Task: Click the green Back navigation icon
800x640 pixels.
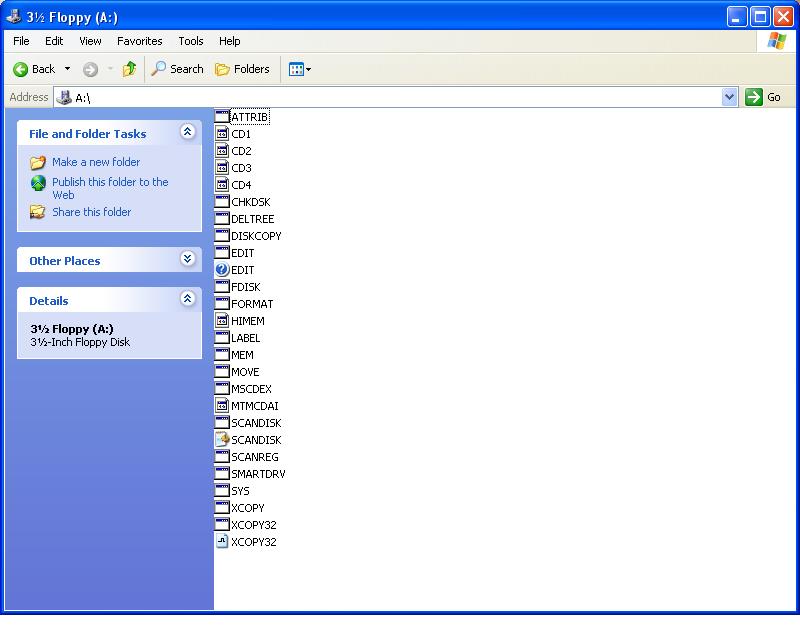Action: pyautogui.click(x=22, y=69)
